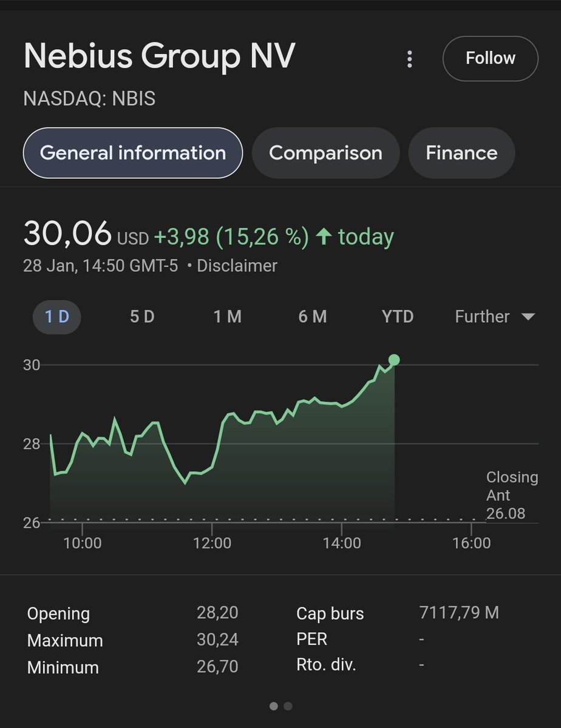Screen dimensions: 561x728
Task: Click the 28 Jan, 14:50 GMT-5 timestamp
Action: tap(101, 266)
